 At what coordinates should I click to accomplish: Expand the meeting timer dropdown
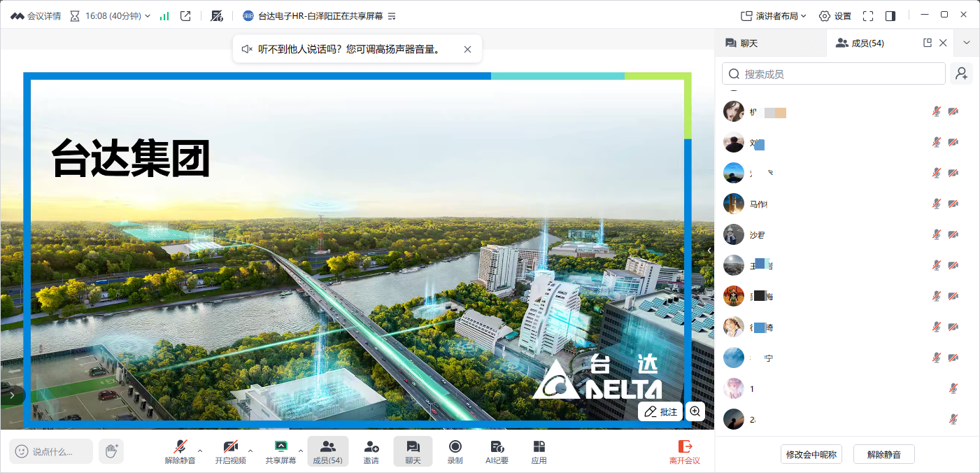[147, 15]
